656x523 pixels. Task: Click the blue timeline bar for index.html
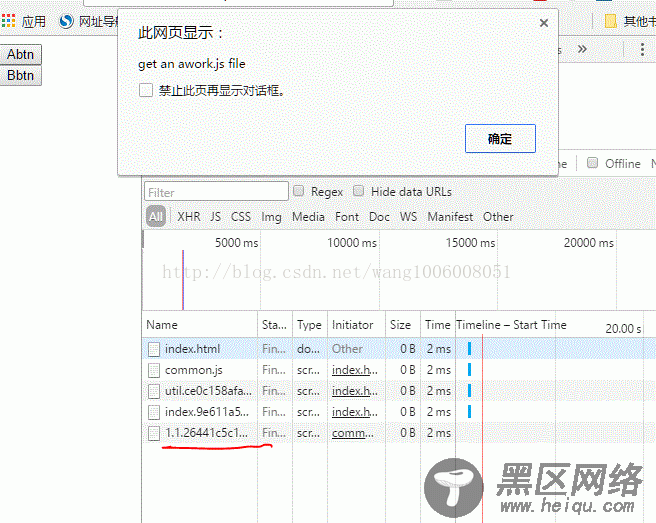point(469,349)
